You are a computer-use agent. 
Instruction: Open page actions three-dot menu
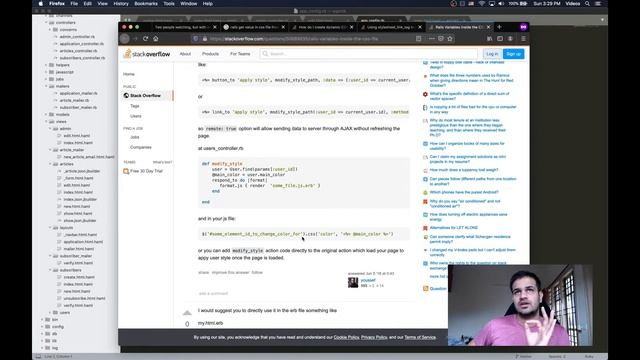tap(431, 38)
